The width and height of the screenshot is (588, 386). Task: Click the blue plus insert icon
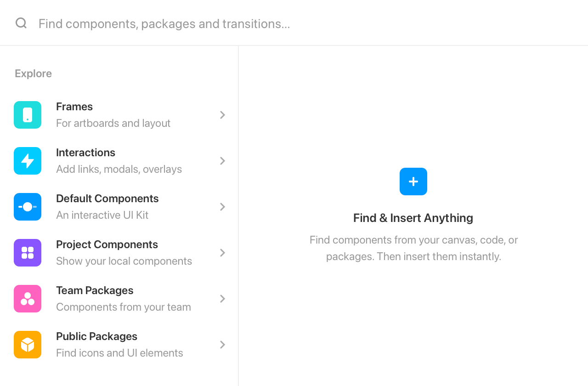[x=413, y=182]
